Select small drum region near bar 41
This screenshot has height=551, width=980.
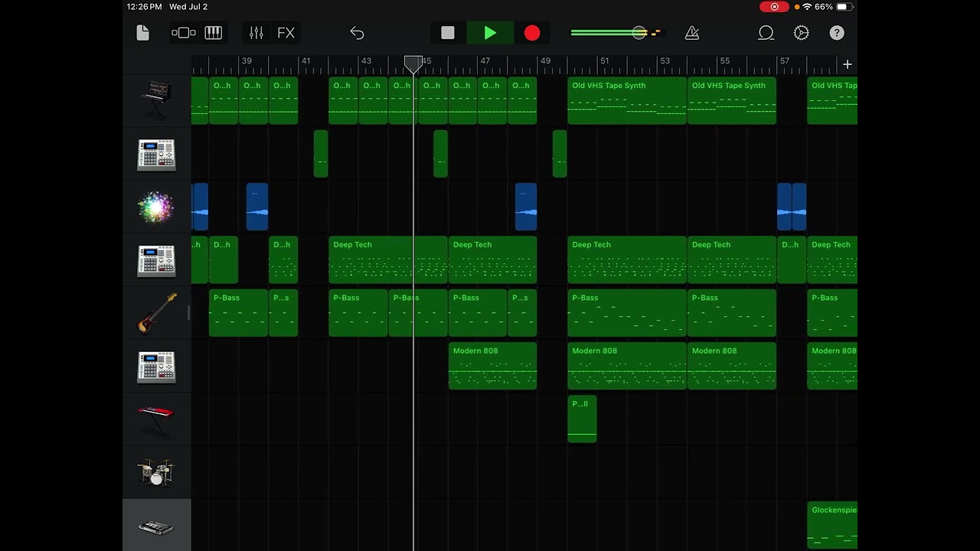tap(321, 154)
